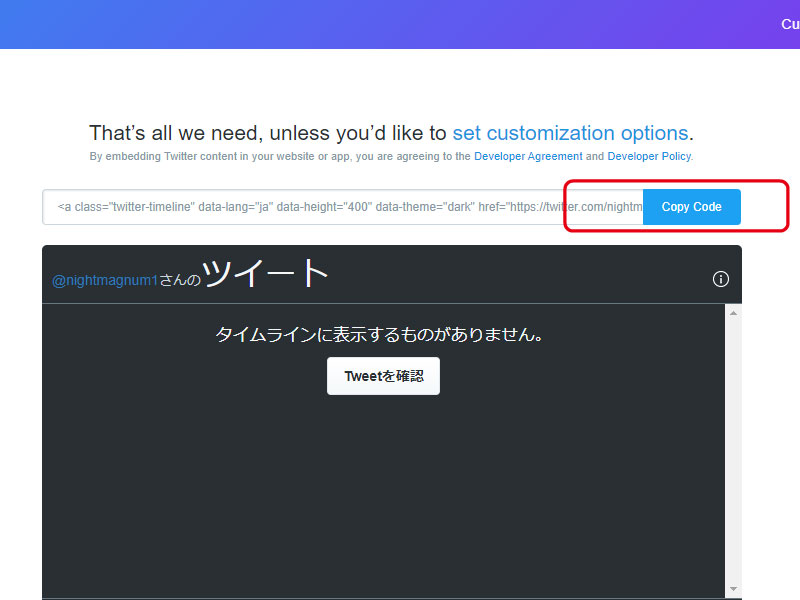The height and width of the screenshot is (600, 800).
Task: Open the Developer Agreement link
Action: (528, 157)
